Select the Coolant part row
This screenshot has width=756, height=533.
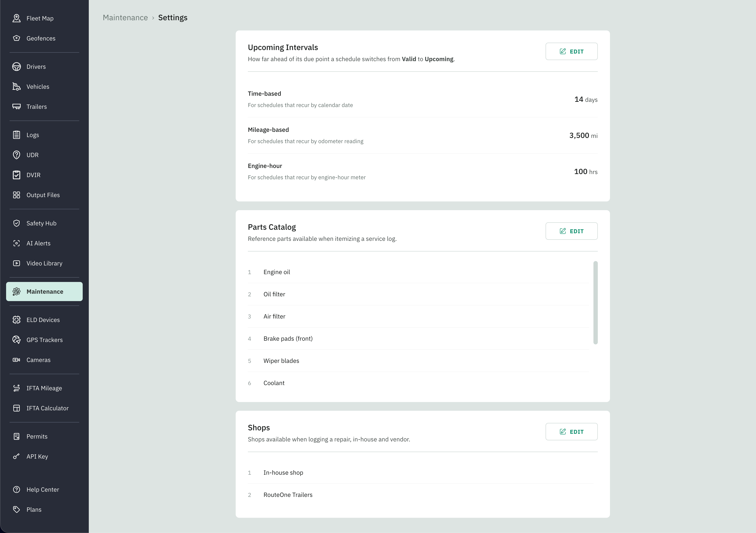pos(418,383)
